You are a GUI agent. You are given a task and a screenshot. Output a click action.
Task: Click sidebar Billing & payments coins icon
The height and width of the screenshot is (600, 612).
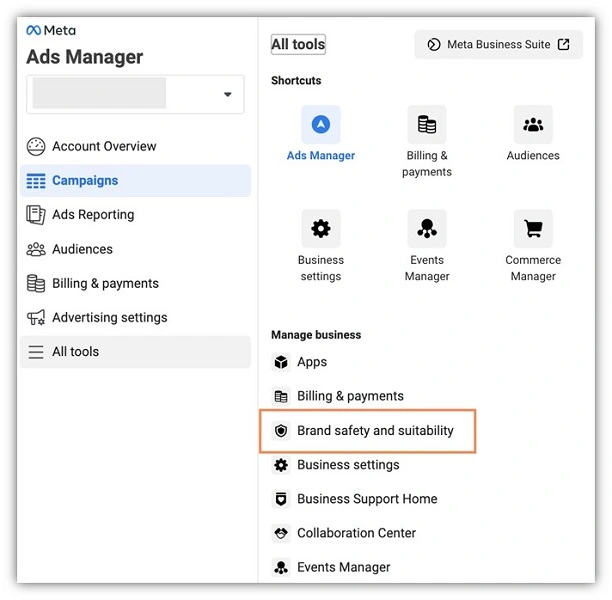click(x=36, y=283)
